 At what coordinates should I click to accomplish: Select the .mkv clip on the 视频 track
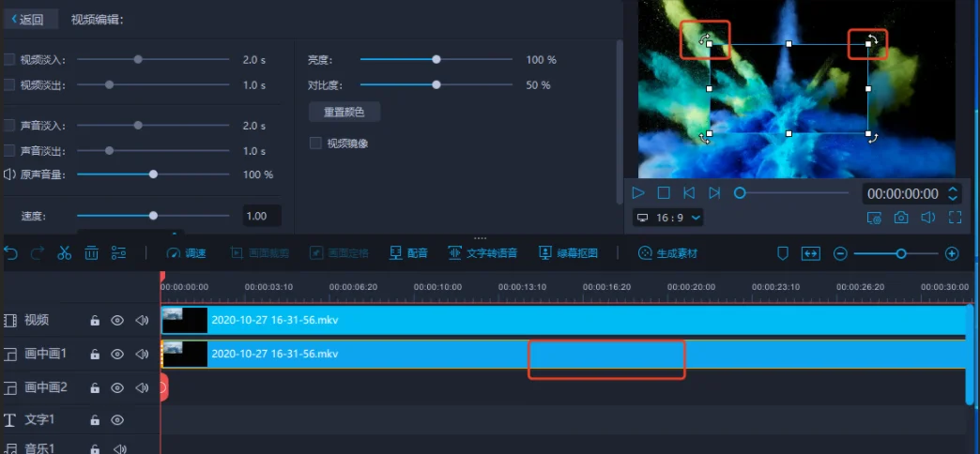pyautogui.click(x=564, y=320)
